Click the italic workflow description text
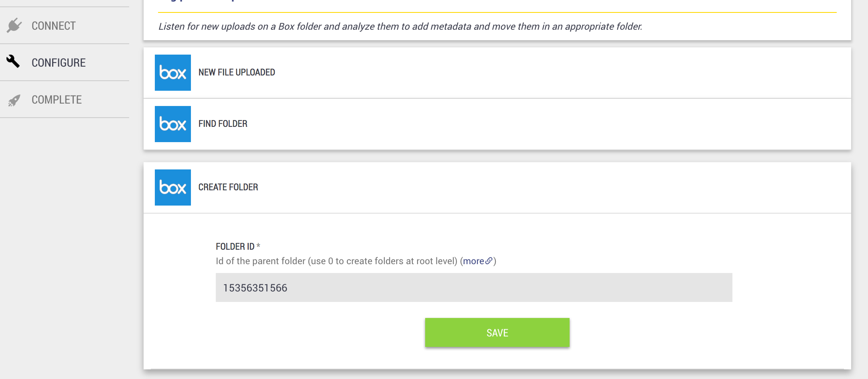This screenshot has height=379, width=868. pos(400,26)
